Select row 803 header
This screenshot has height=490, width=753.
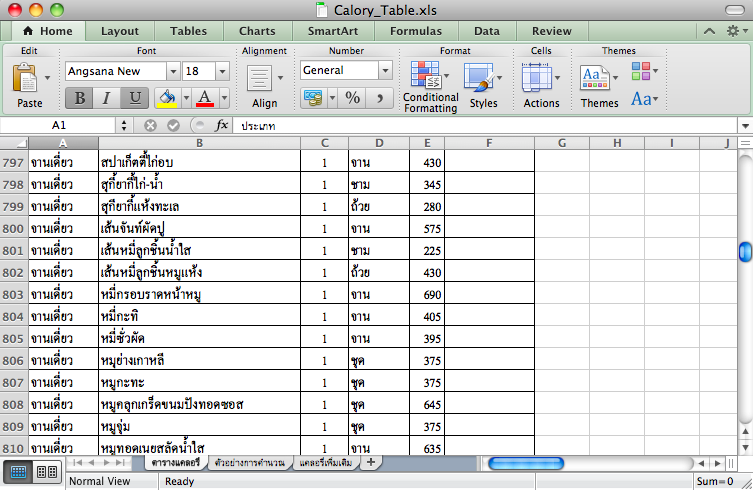coord(14,295)
